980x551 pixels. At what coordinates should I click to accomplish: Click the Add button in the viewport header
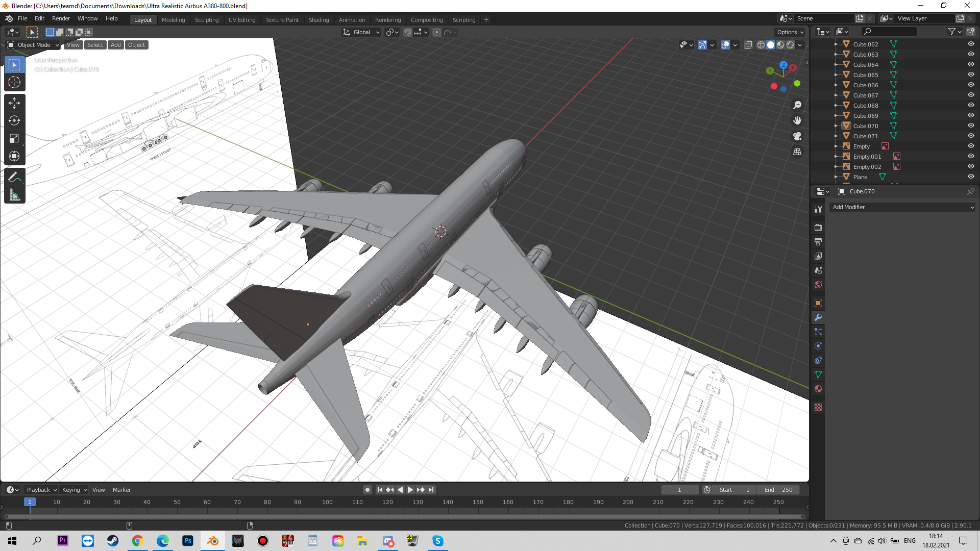pos(115,45)
